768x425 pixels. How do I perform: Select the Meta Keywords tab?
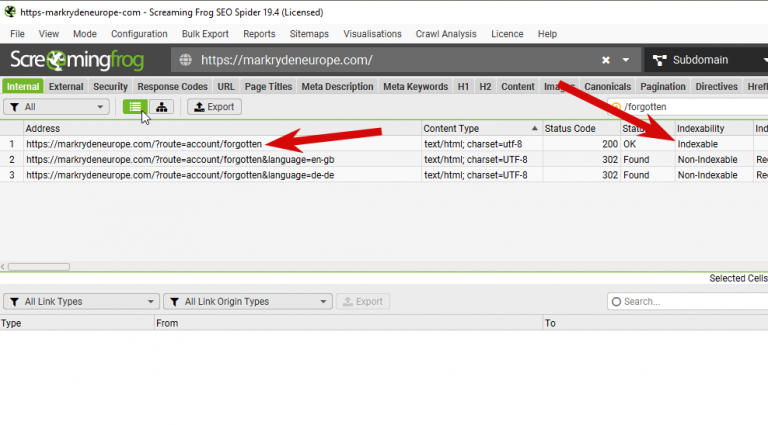(x=415, y=87)
